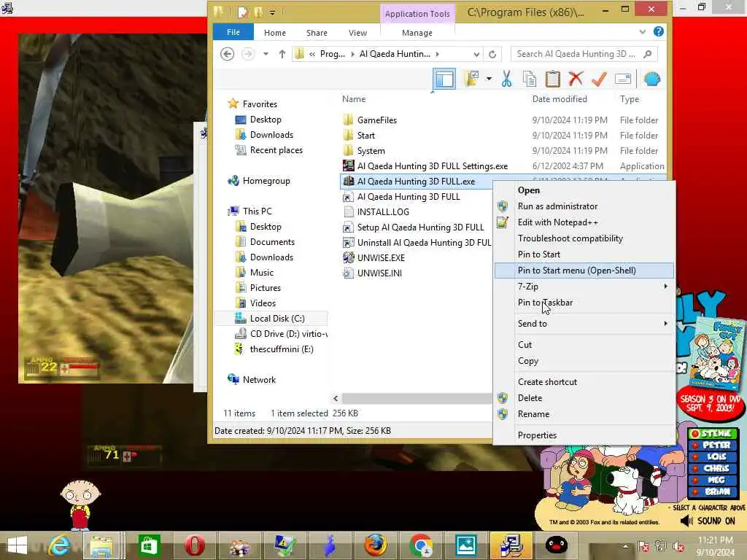Click the envelope Email toolbar icon

point(623,79)
